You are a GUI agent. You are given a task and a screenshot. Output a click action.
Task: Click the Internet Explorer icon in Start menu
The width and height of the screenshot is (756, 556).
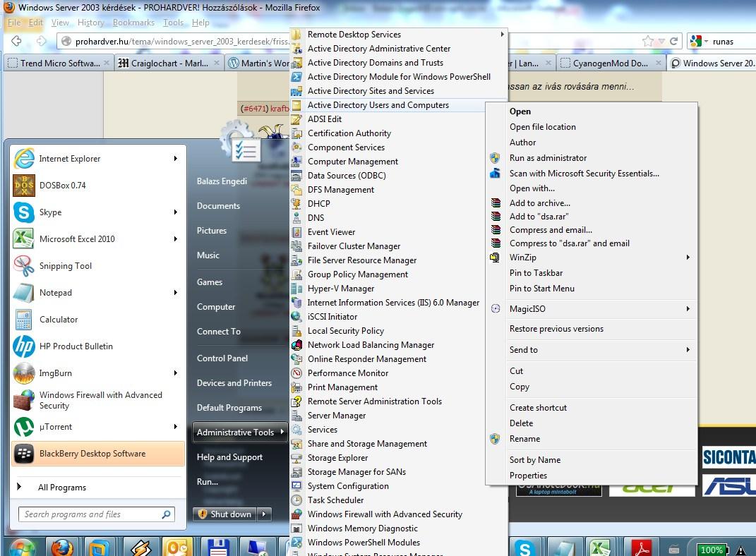pos(24,159)
